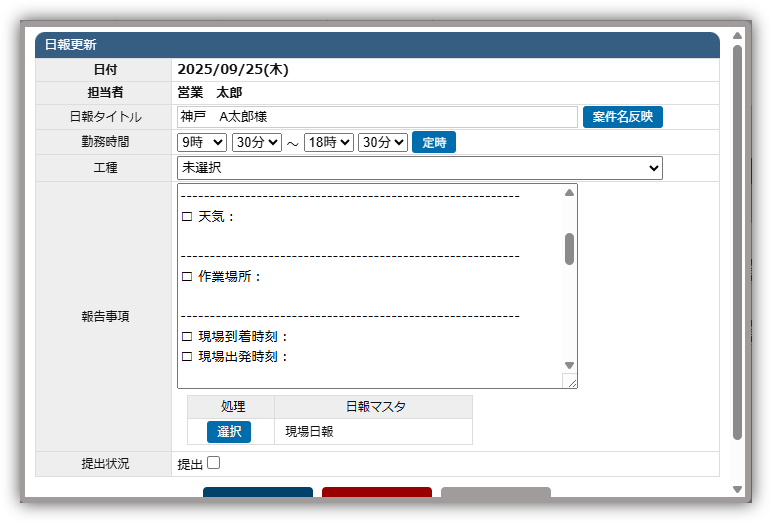772x523 pixels.
Task: Click the dialog's outer scrollbar down arrow
Action: (x=737, y=489)
